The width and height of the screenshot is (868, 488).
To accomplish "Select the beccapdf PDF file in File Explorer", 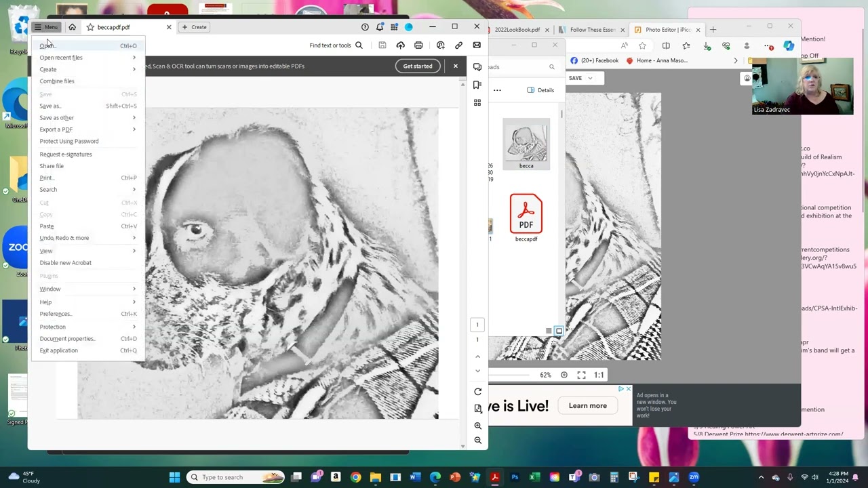I will 526,218.
